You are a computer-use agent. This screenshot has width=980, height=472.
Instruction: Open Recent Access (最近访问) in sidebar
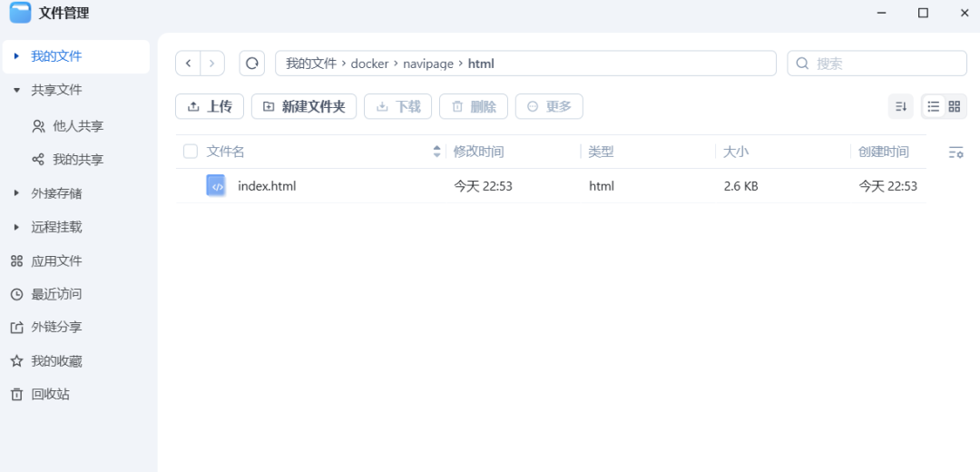click(56, 294)
